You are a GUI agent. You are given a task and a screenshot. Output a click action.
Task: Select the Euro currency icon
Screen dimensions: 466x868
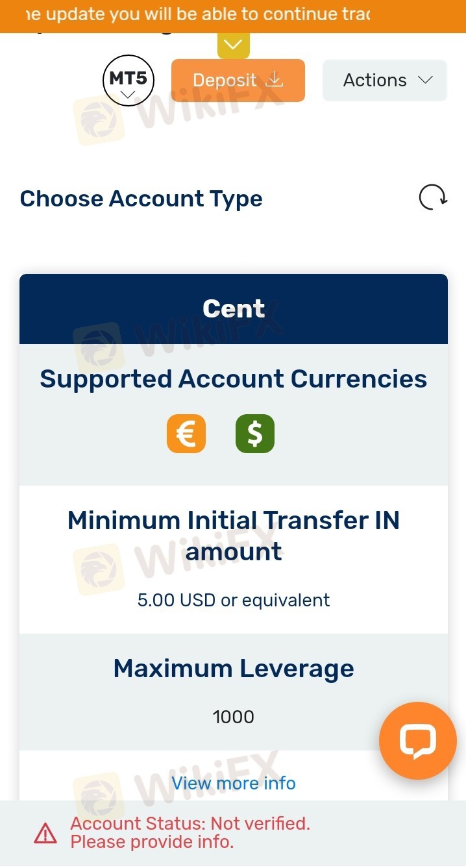[x=186, y=434]
